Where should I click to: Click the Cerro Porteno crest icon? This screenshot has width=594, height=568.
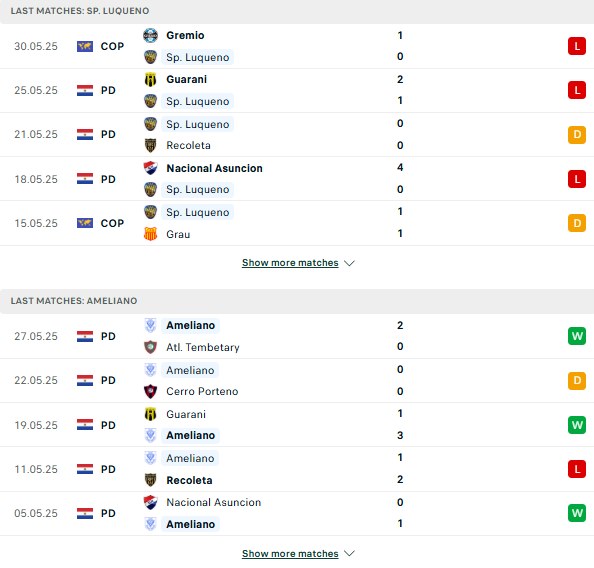[150, 391]
